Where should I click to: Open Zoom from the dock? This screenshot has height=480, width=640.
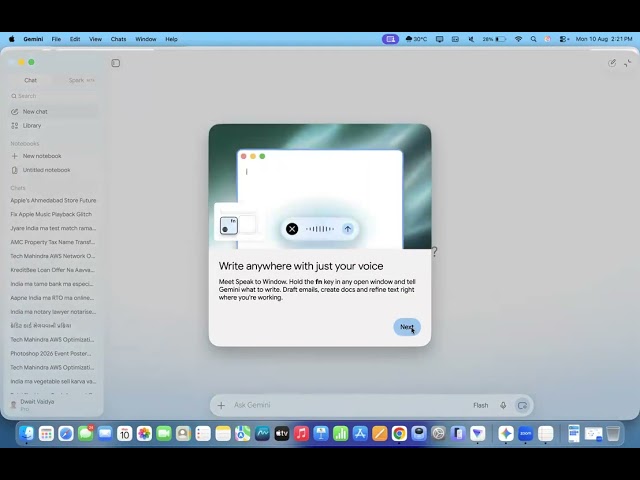pyautogui.click(x=525, y=433)
